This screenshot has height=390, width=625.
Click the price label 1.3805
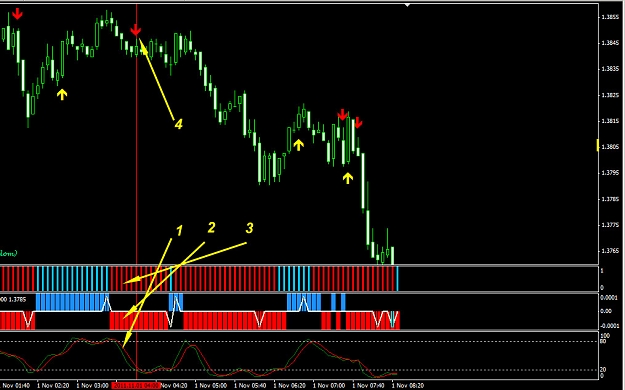click(610, 147)
